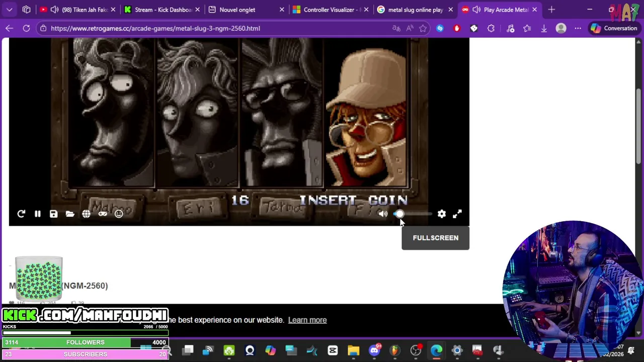Open the Learn more cookie link

pos(307,320)
